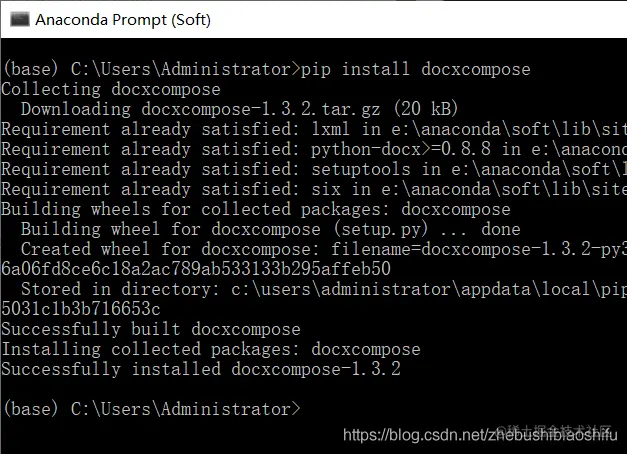Viewport: 627px width, 454px height.
Task: Click the blog.csdn.net watermark URL
Action: (x=480, y=435)
